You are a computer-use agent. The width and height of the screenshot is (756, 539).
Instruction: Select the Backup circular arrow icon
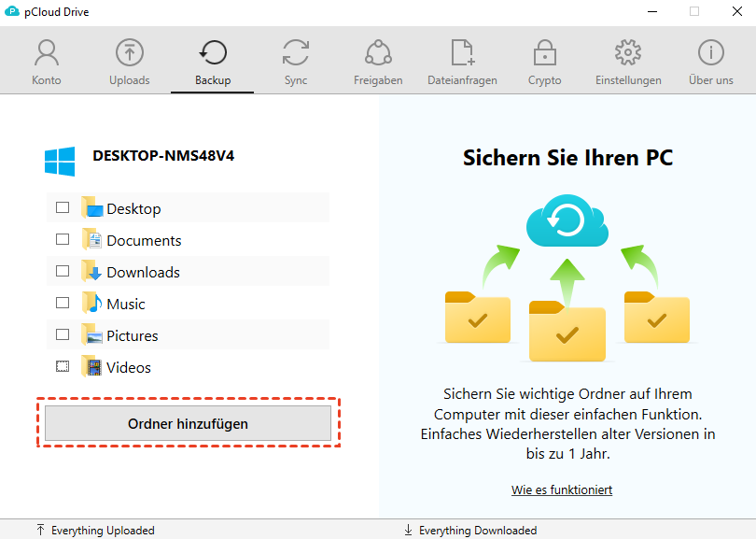pos(213,52)
